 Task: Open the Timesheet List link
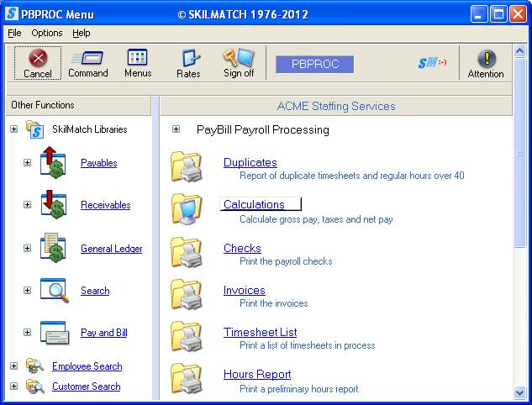pyautogui.click(x=260, y=333)
